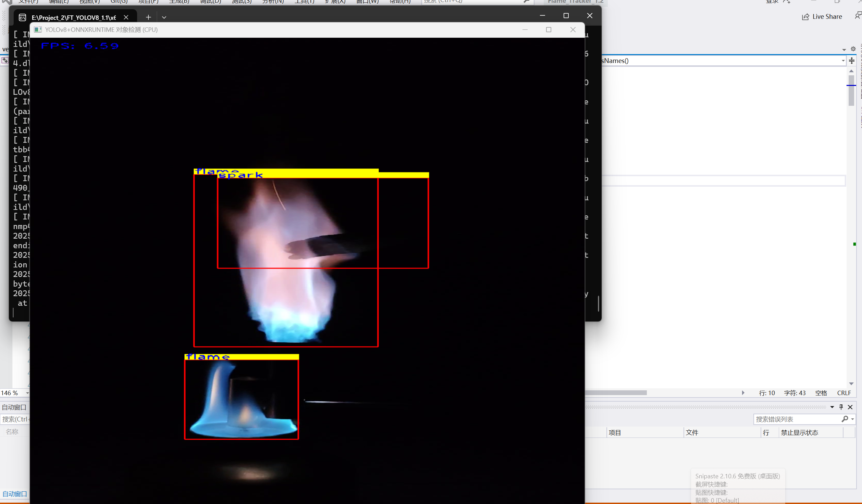Sort by the 文件 column header
The image size is (862, 504).
coord(692,432)
